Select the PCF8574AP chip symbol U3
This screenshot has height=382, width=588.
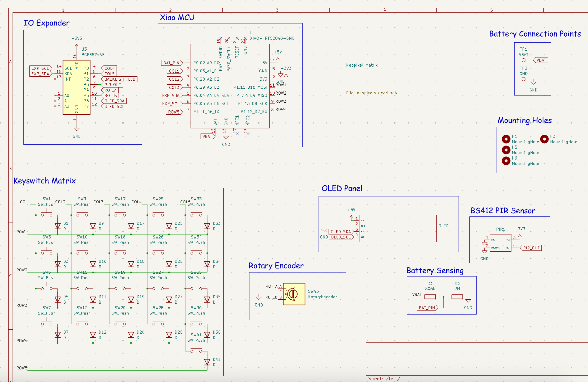click(77, 87)
